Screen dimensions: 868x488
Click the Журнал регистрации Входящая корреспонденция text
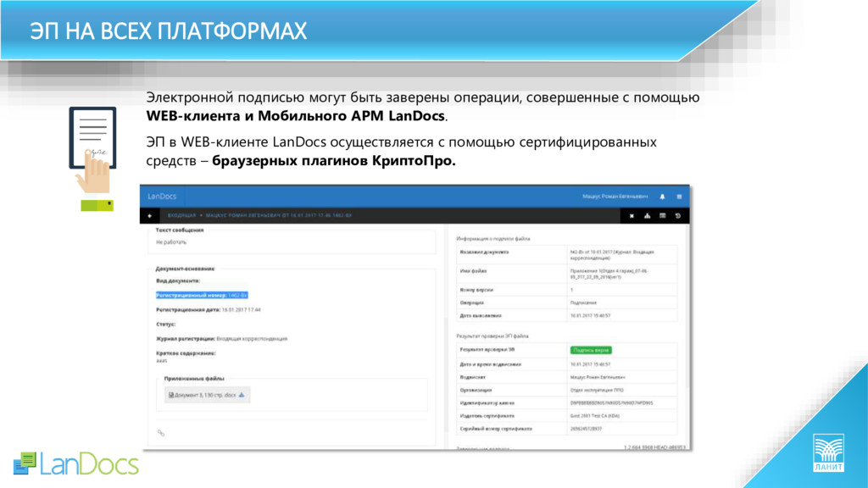pos(221,339)
